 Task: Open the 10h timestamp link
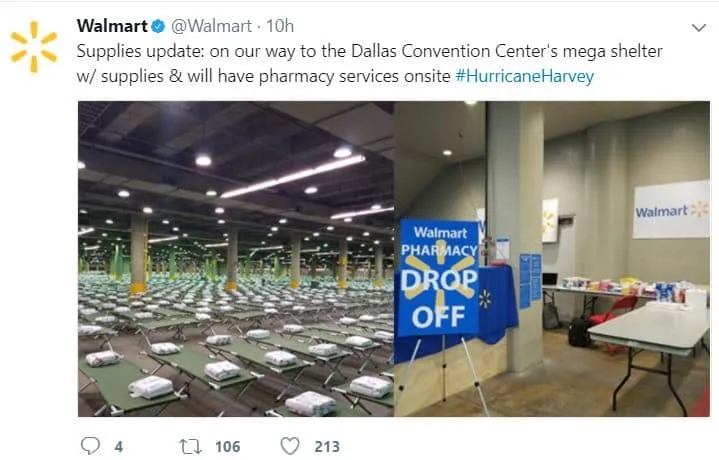point(280,26)
